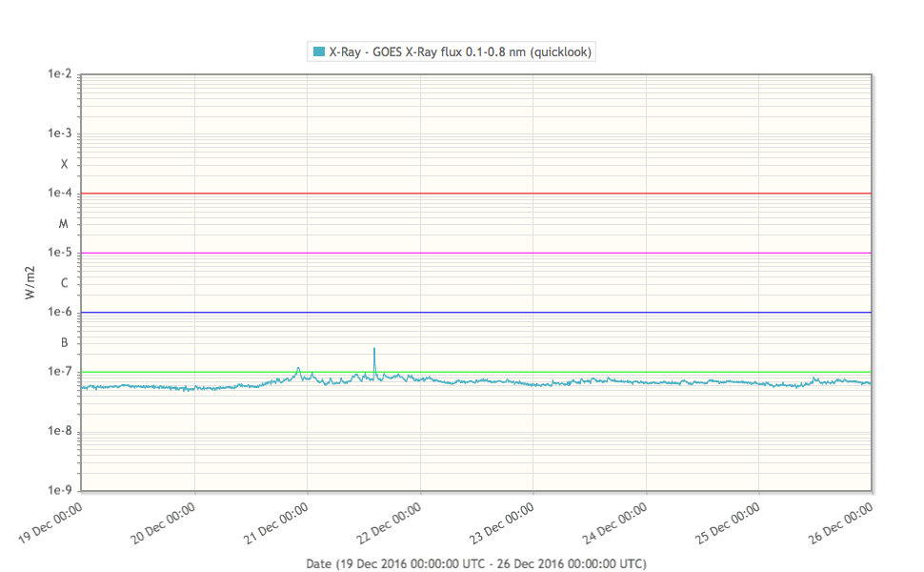Click the M flare class label
Viewport: 924px width, 572px height.
click(x=64, y=224)
